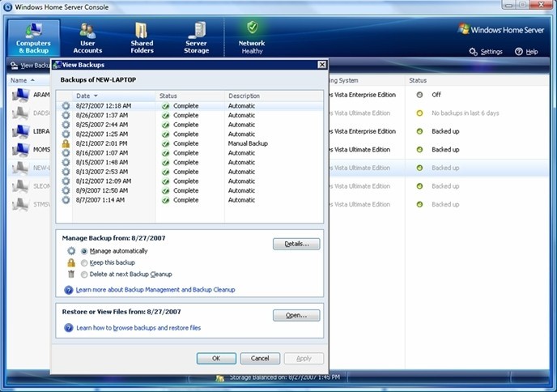Minimize the Windows Home Server Console window
The width and height of the screenshot is (557, 392).
coord(508,5)
